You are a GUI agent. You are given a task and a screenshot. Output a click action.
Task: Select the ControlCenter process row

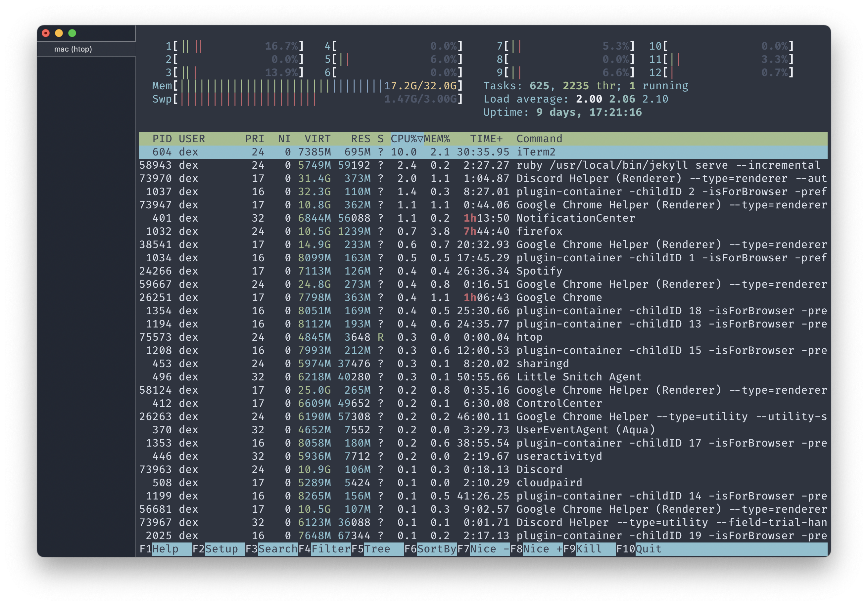[483, 403]
